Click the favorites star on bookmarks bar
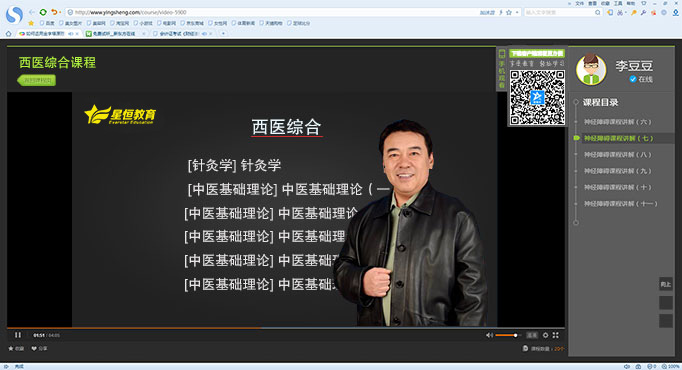 (x=31, y=23)
